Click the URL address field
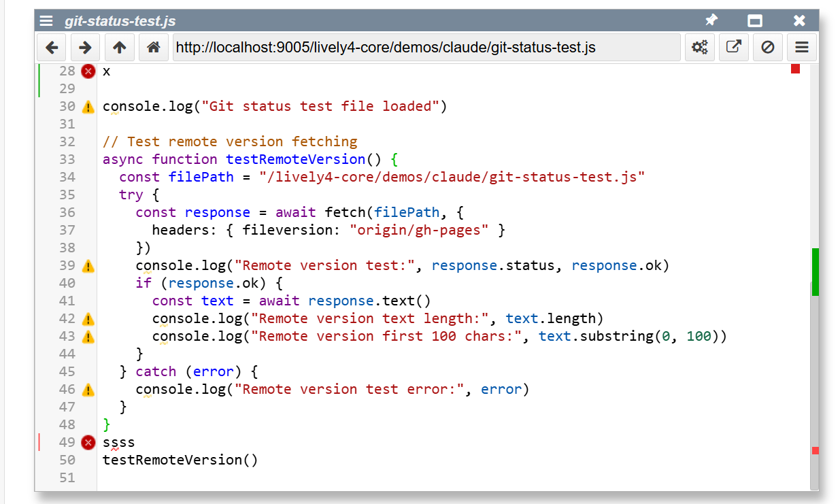Screen dimensions: 840x504 [426, 48]
